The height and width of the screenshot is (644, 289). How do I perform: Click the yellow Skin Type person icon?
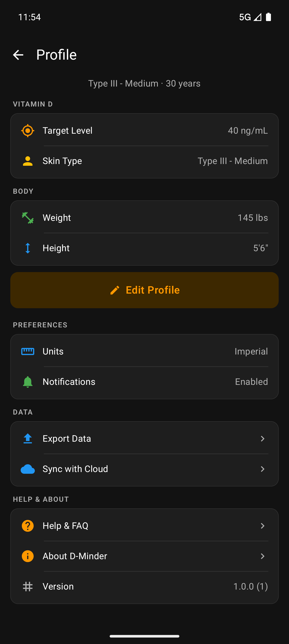(28, 161)
